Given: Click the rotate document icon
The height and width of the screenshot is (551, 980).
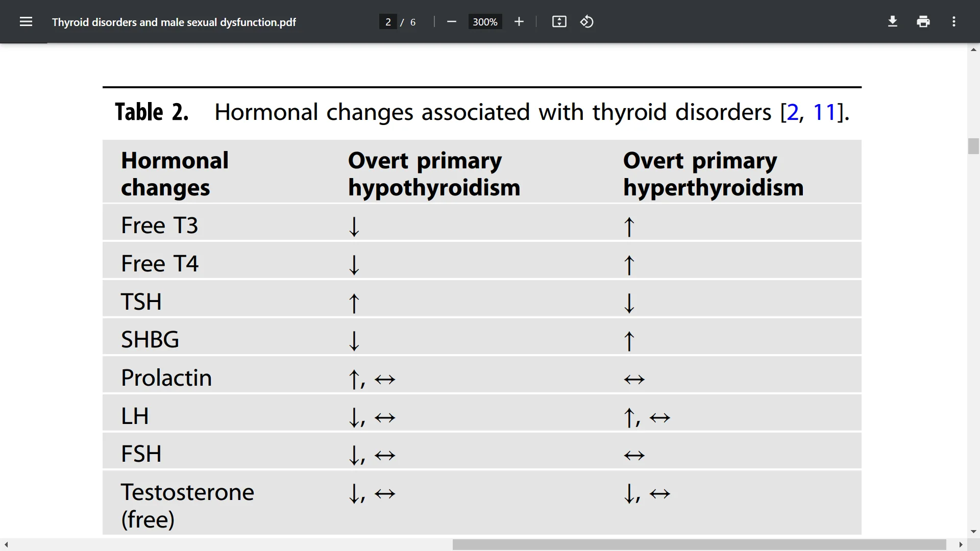Looking at the screenshot, I should [x=586, y=21].
